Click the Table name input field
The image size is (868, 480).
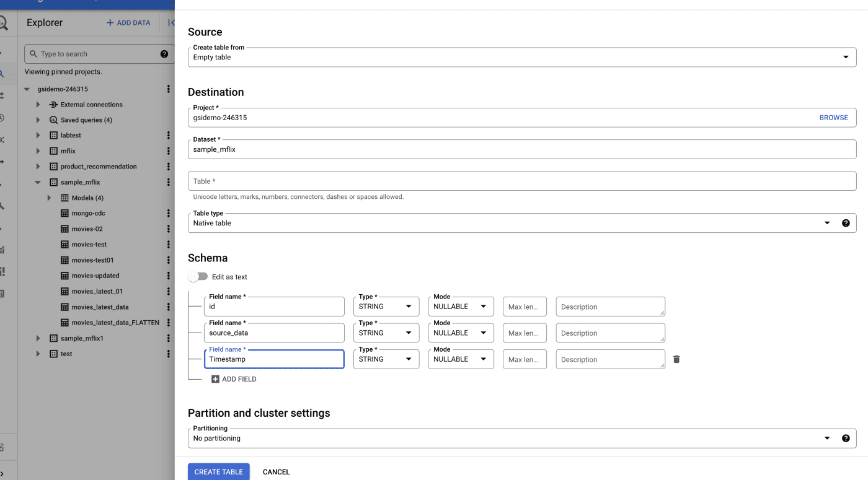click(521, 181)
